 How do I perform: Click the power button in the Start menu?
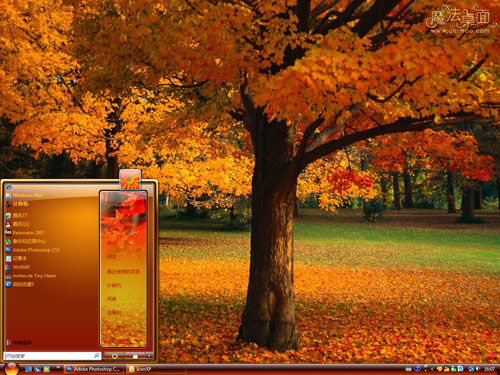point(114,356)
